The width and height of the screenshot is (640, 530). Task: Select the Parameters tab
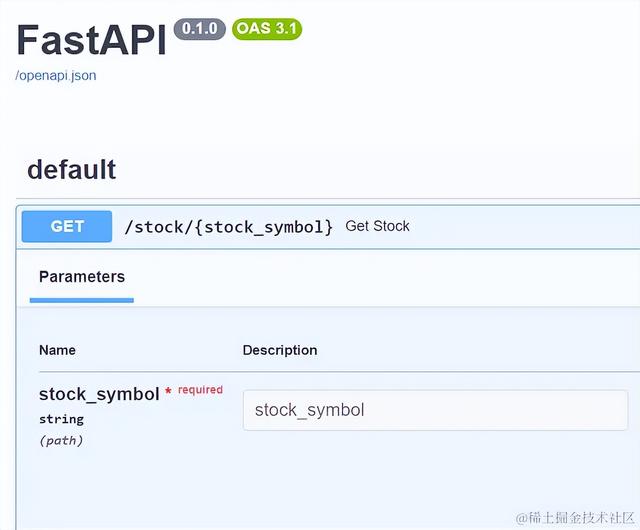[x=82, y=276]
